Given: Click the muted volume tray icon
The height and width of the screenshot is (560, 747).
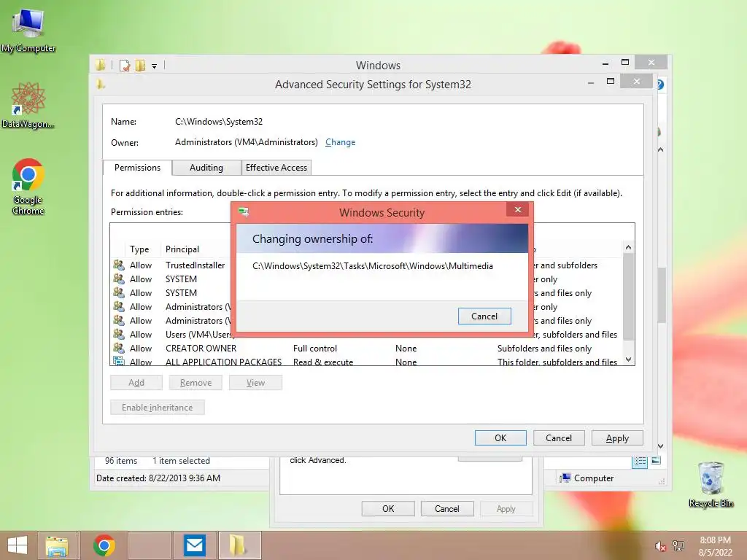Looking at the screenshot, I should click(660, 546).
